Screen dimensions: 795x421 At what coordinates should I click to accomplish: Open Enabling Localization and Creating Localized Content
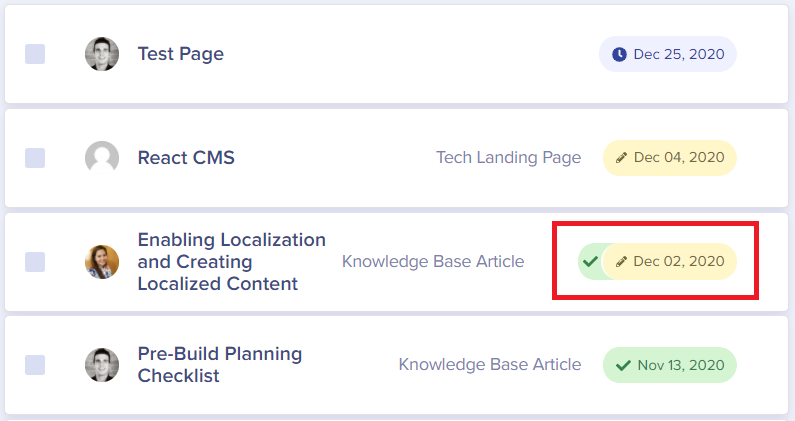[231, 262]
